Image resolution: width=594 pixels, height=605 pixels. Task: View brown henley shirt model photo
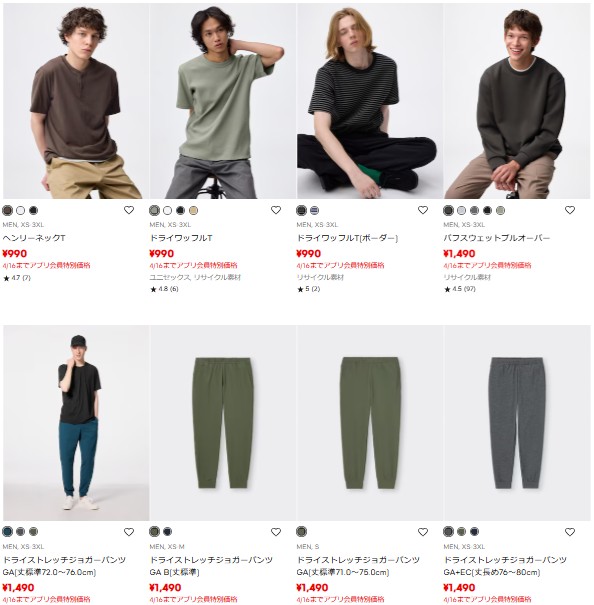[x=76, y=101]
